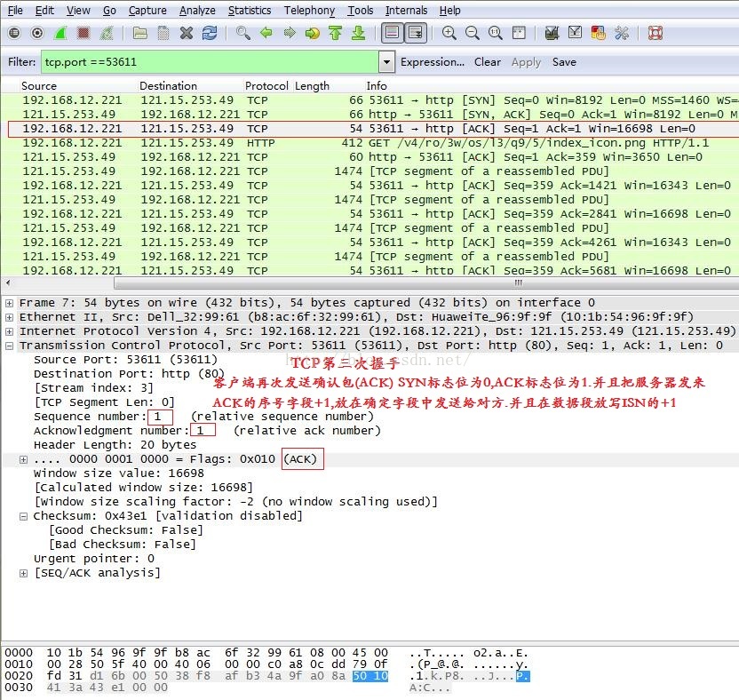The image size is (739, 700).
Task: Toggle auto scroll in live capture button
Action: click(415, 33)
